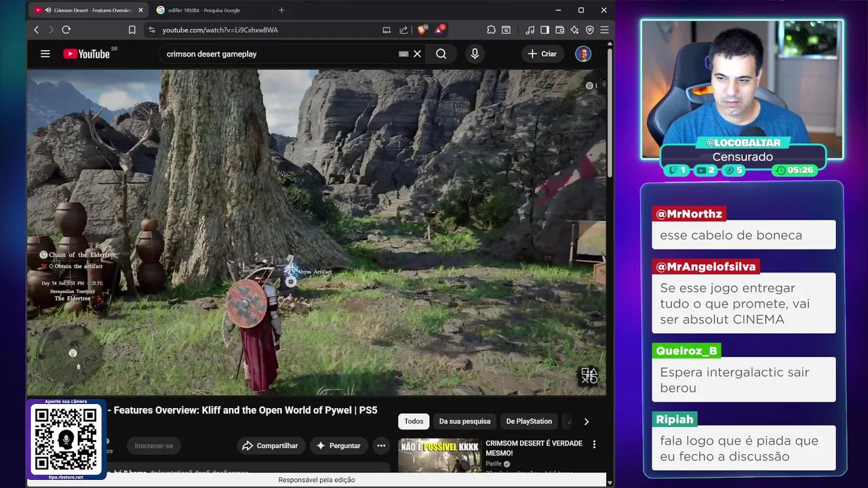Click the tipa.rbstore.net QR code
The width and height of the screenshot is (868, 488).
[66, 439]
